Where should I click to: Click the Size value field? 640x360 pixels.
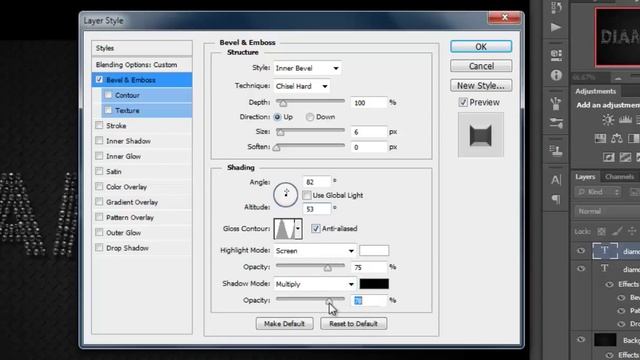pyautogui.click(x=369, y=132)
